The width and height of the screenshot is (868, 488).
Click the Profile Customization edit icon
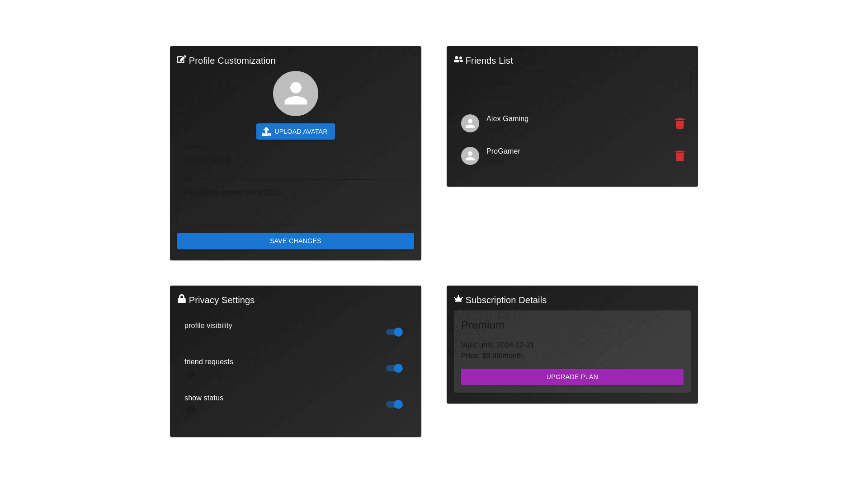[182, 60]
